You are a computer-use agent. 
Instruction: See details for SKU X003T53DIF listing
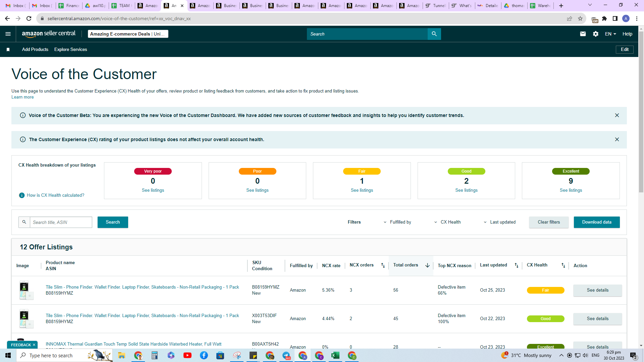tap(597, 319)
